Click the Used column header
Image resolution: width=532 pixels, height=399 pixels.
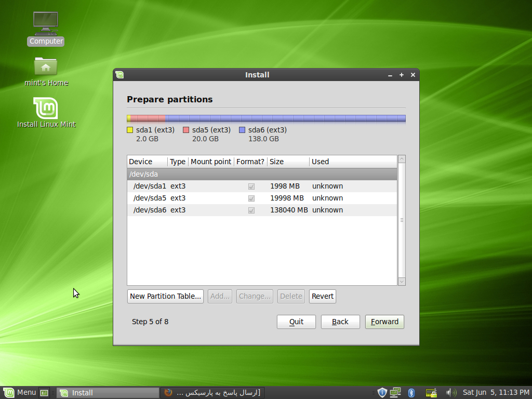353,162
